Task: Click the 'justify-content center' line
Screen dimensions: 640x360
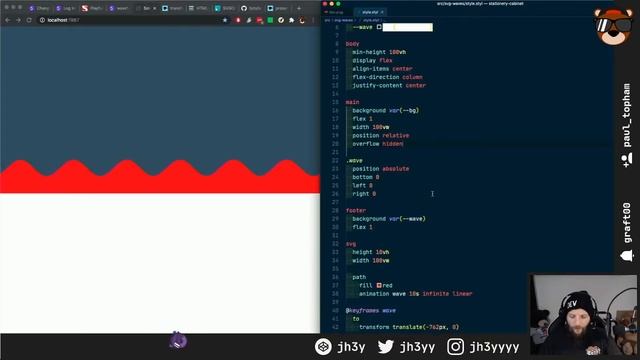Action: tap(389, 85)
